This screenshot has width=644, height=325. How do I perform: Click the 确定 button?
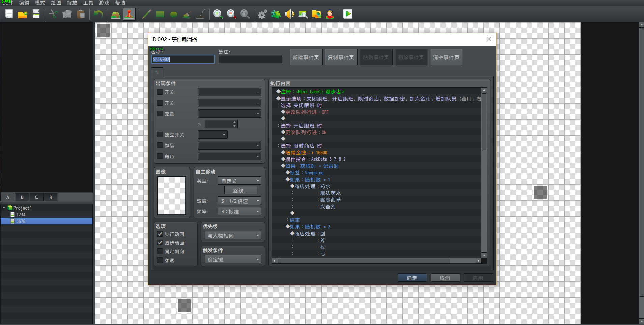pyautogui.click(x=412, y=278)
